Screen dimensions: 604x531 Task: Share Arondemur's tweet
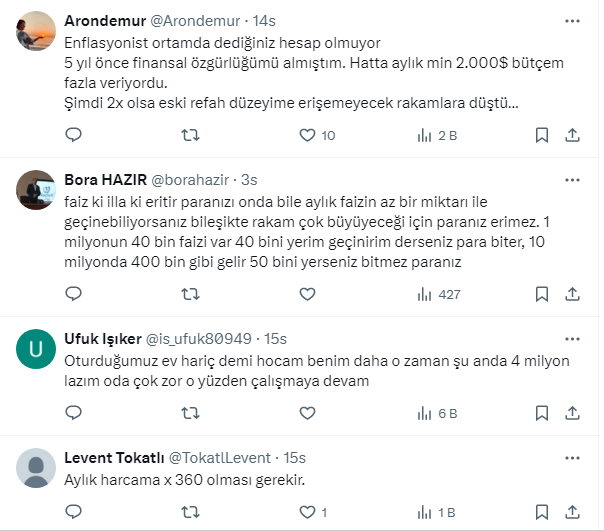573,135
